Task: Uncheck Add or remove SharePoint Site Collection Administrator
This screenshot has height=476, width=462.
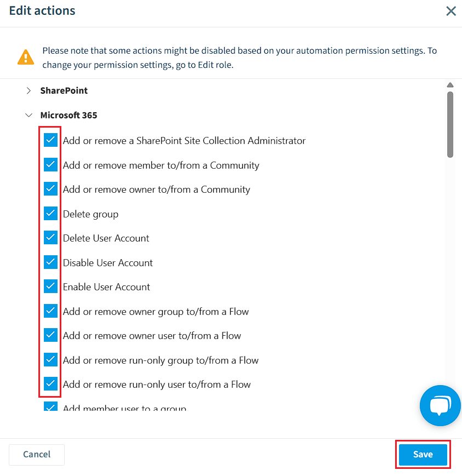Action: click(x=51, y=140)
